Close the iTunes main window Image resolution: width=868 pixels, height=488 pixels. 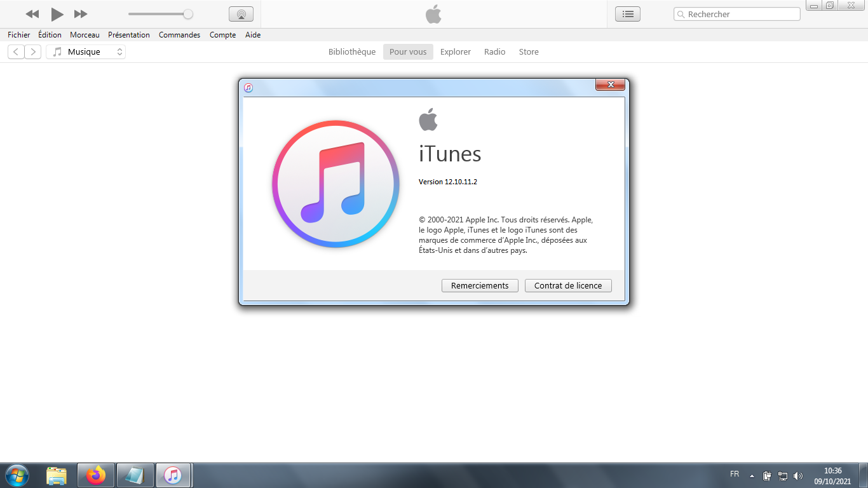tap(851, 6)
